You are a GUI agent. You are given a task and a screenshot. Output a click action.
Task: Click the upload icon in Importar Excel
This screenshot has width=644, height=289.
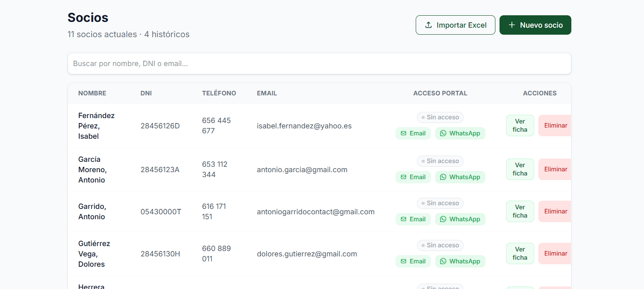point(429,25)
